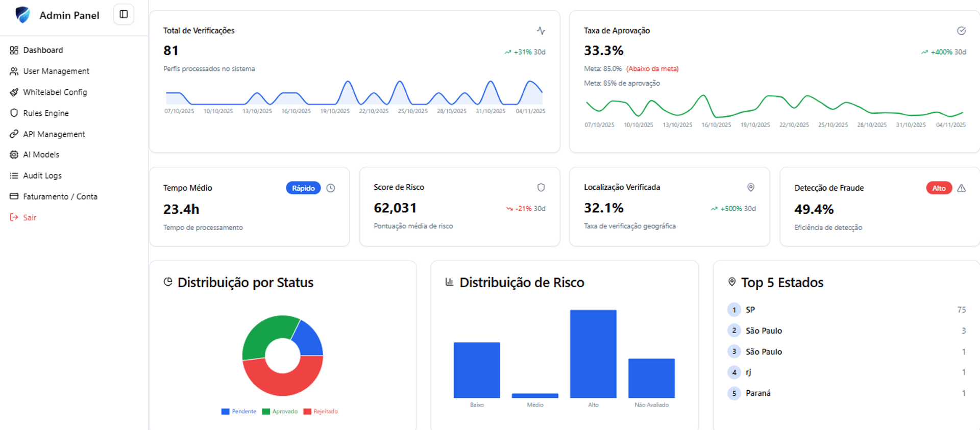Screen dimensions: 980x430
Task: Click the 23.4h average time value
Action: tap(181, 209)
